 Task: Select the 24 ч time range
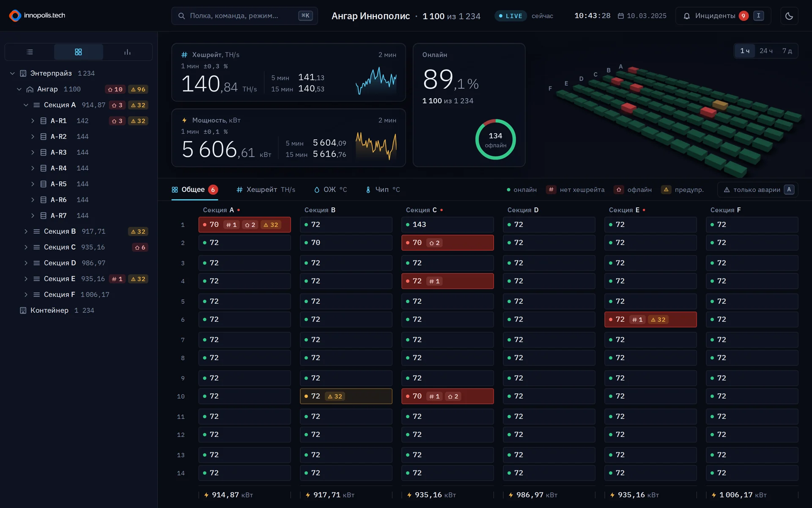766,51
